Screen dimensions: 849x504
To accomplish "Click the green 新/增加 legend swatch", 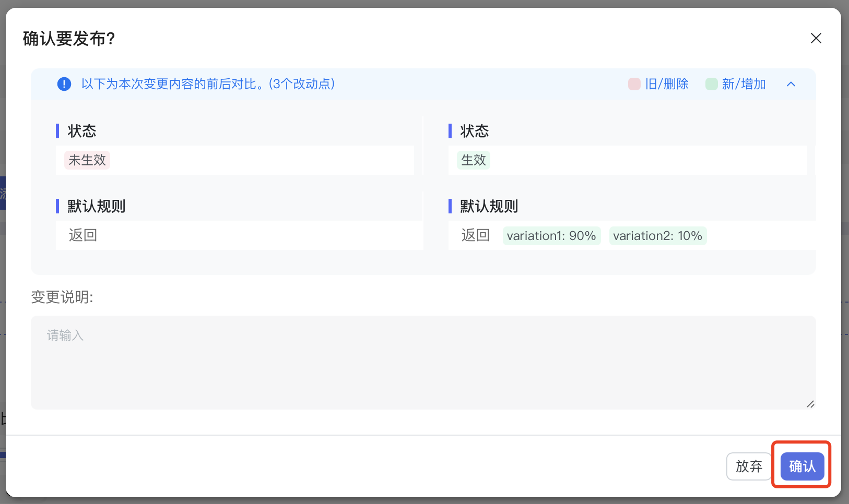I will click(711, 84).
